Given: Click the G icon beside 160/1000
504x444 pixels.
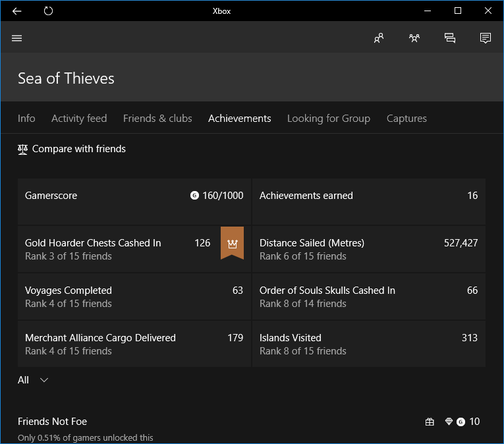Looking at the screenshot, I should tap(194, 196).
